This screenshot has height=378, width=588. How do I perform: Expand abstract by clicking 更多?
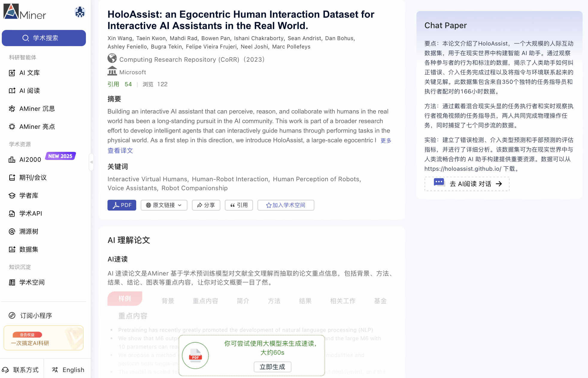coord(386,140)
